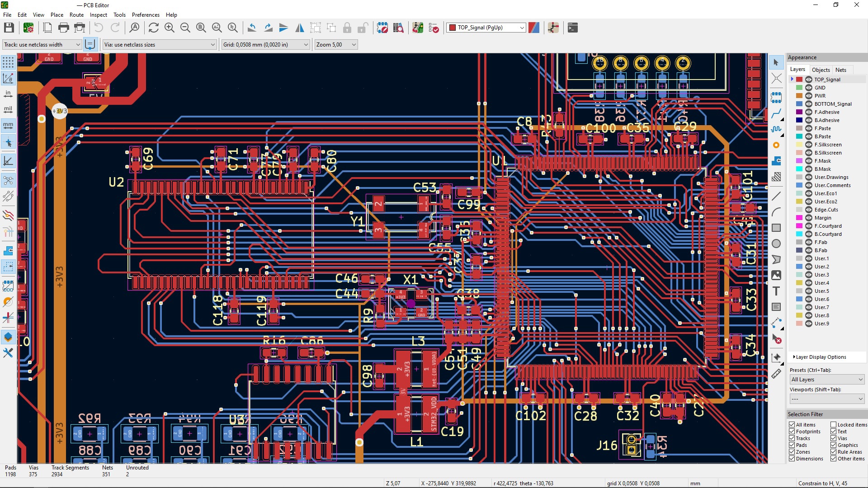Screen dimensions: 868x488
Task: Switch to the Nets tab
Action: (x=840, y=70)
